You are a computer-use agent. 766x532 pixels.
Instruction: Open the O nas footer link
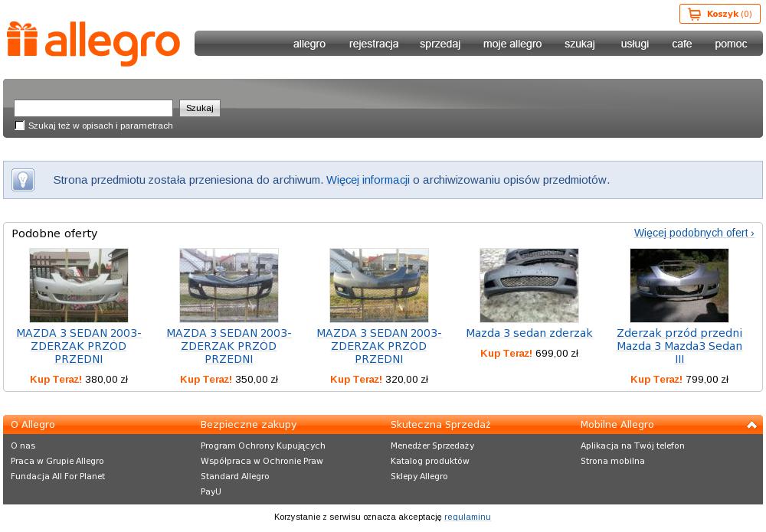click(x=23, y=446)
